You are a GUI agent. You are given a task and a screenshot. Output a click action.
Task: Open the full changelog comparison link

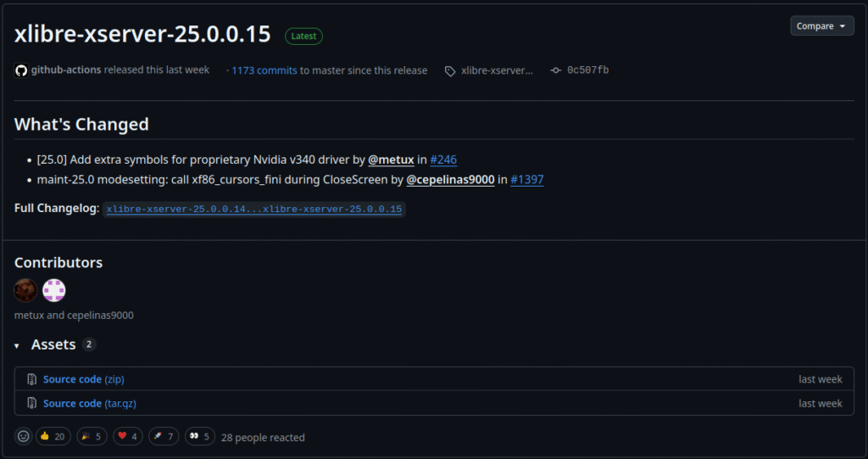coord(254,209)
